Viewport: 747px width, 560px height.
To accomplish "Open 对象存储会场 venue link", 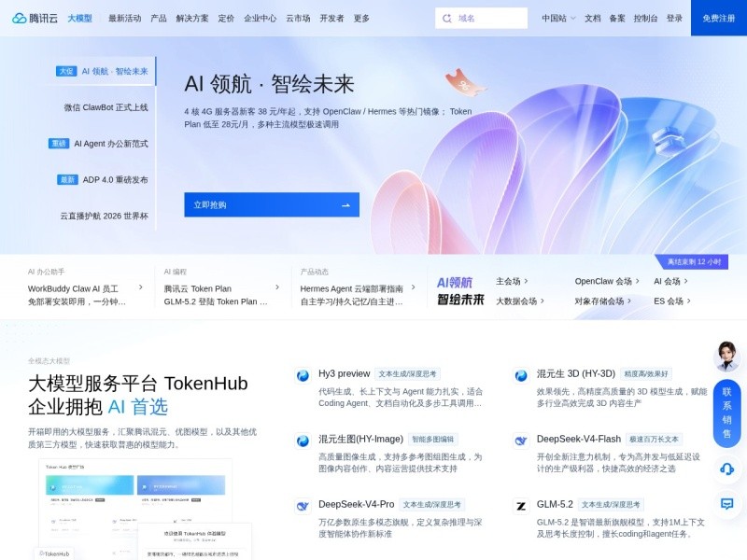I will tap(602, 301).
